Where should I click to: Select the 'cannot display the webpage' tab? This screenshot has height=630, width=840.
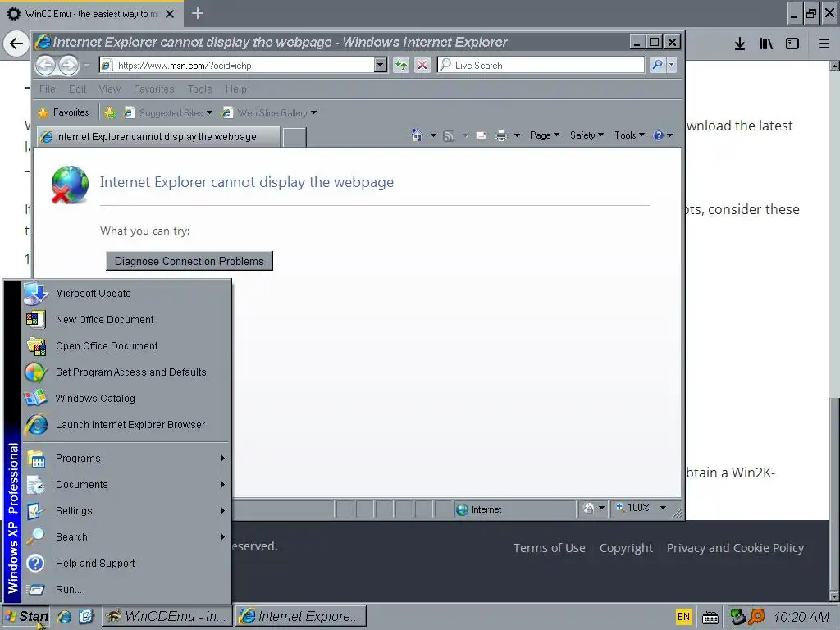tap(158, 137)
